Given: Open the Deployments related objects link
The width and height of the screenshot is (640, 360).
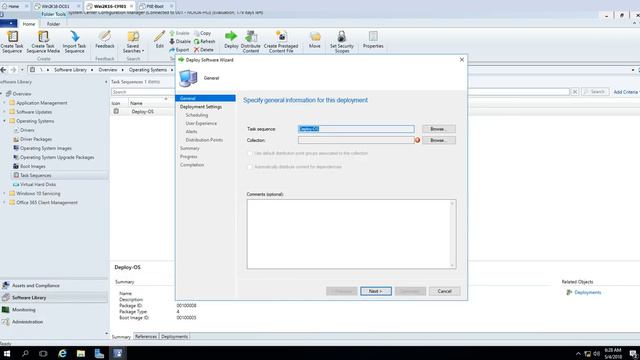Looking at the screenshot, I should click(x=588, y=292).
